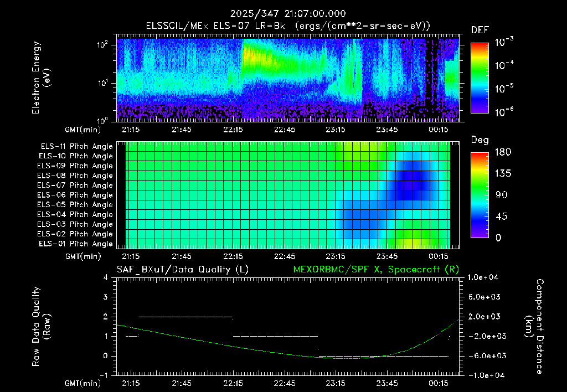
Task: Click the ELS-07 Pitch Angle row label
Action: click(x=75, y=185)
